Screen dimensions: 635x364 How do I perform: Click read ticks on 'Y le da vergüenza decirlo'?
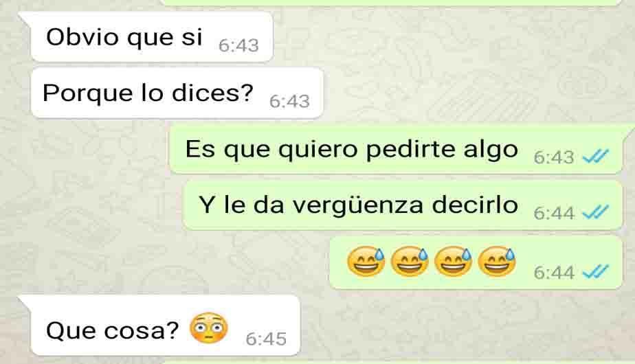[x=596, y=212]
